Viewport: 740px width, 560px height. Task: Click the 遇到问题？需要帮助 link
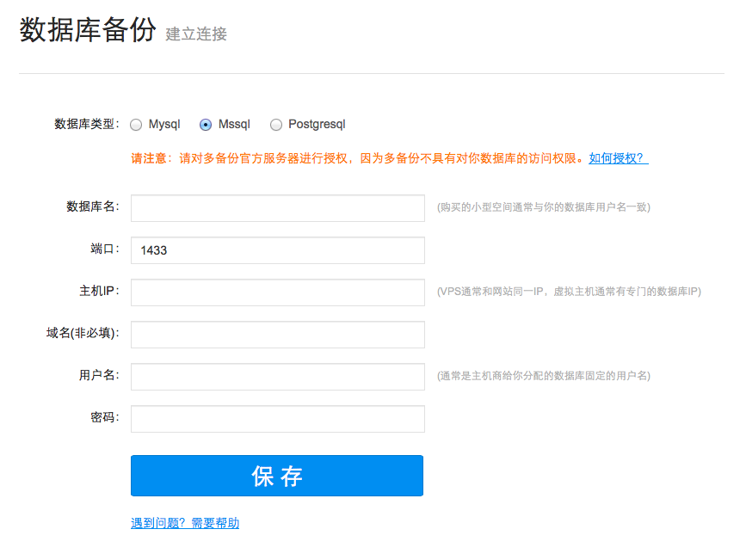pyautogui.click(x=185, y=523)
